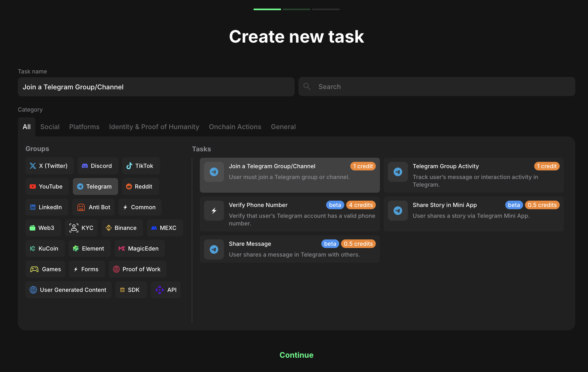Click the first progress step indicator
Screen dimensions: 588x372
[x=267, y=9]
